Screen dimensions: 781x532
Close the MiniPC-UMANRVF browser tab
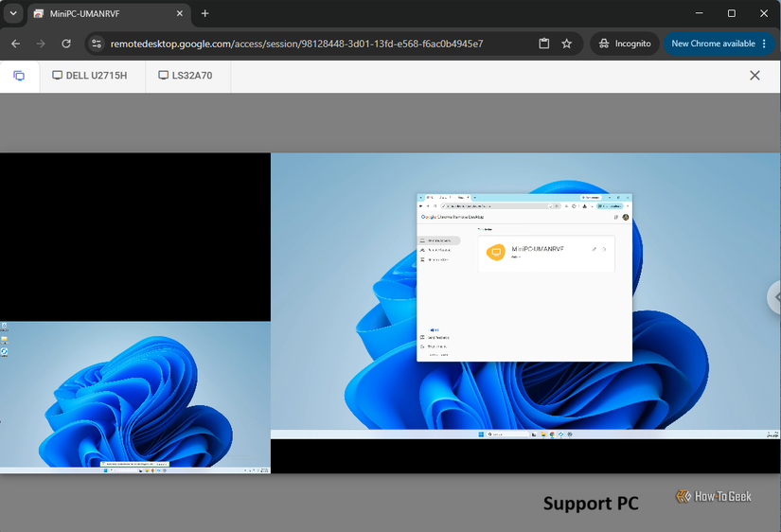point(180,13)
